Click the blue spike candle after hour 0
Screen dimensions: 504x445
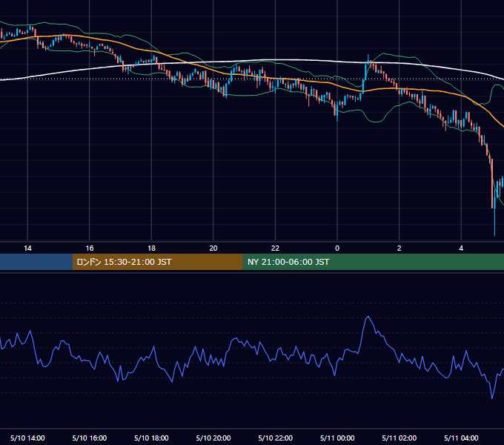(x=366, y=72)
